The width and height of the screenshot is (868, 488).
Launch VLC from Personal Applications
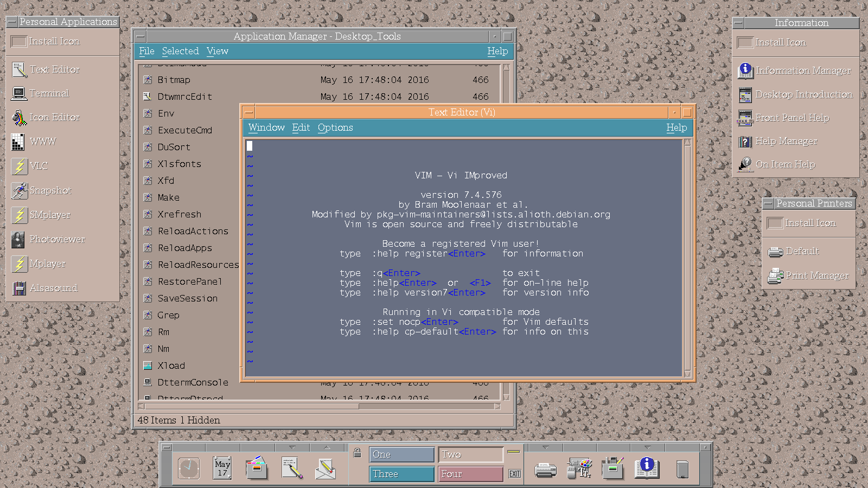[29, 166]
